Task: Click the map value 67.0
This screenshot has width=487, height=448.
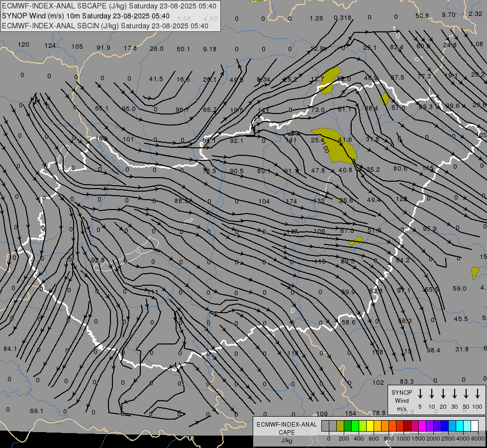Action: pyautogui.click(x=347, y=230)
